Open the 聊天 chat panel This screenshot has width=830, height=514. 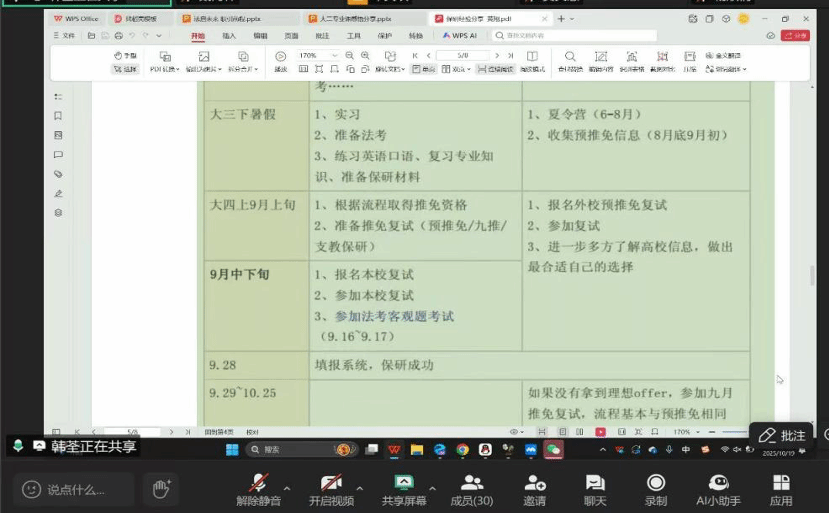click(595, 490)
